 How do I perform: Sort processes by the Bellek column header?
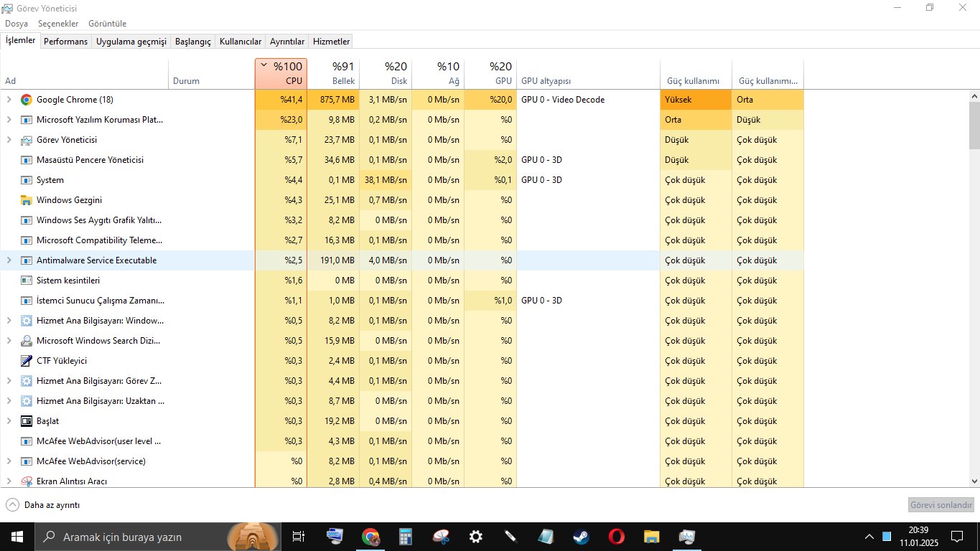[x=333, y=74]
